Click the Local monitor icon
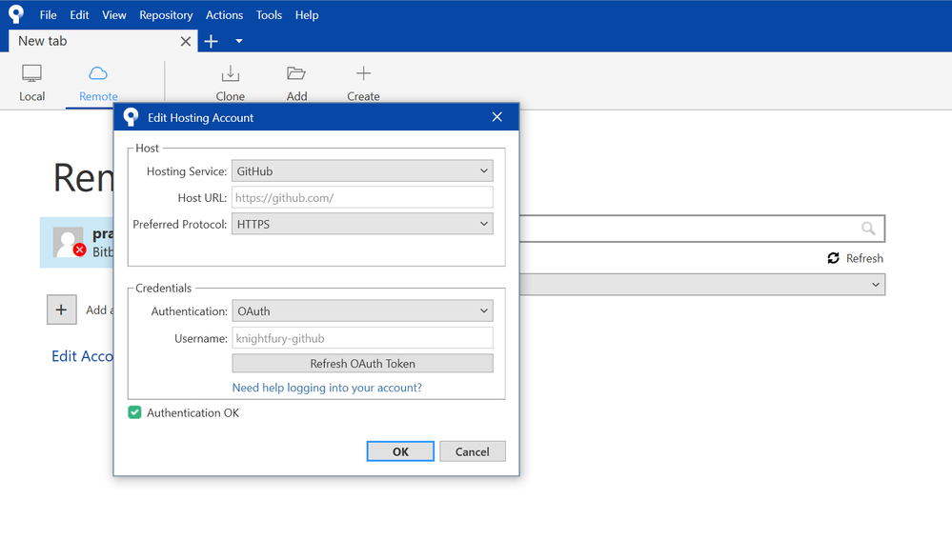The height and width of the screenshot is (560, 952). tap(31, 73)
